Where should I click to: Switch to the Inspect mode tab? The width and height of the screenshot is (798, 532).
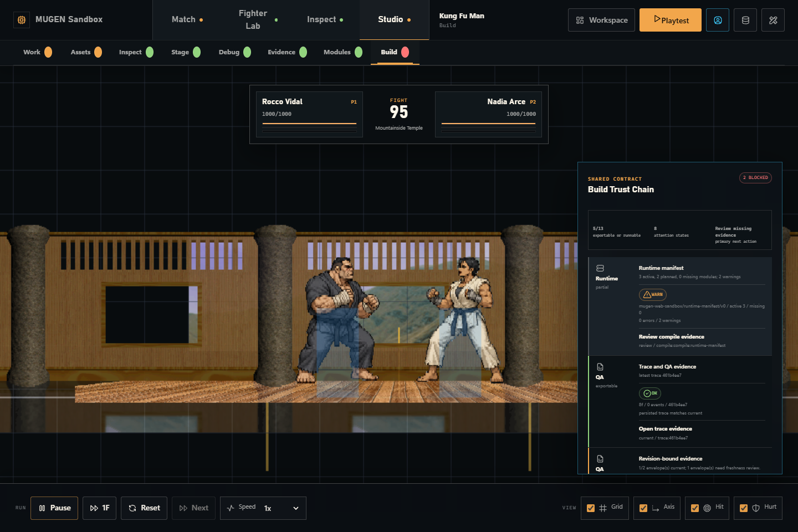(325, 19)
